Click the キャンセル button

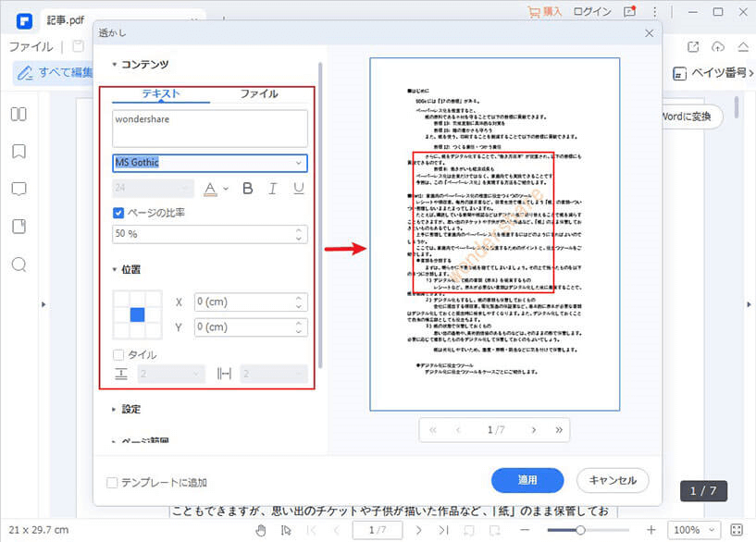613,480
